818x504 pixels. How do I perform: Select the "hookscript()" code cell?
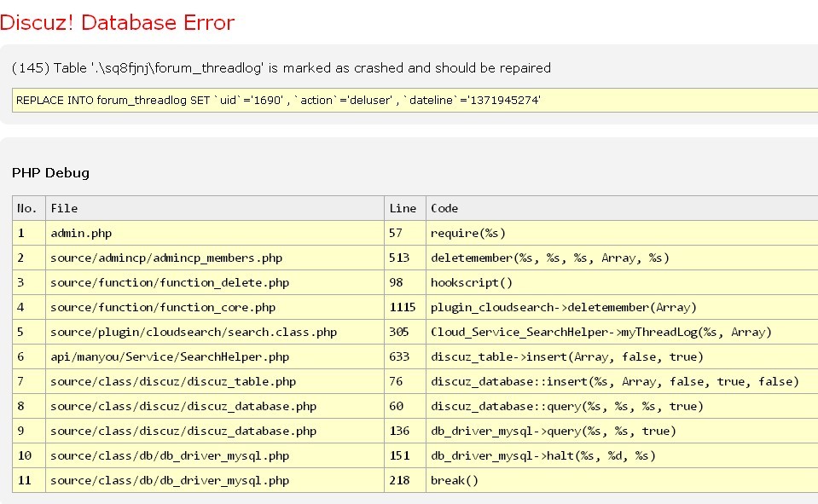(x=622, y=282)
